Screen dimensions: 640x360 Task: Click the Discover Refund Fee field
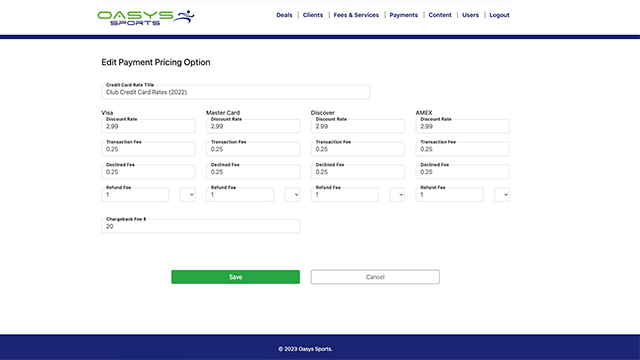pyautogui.click(x=344, y=195)
